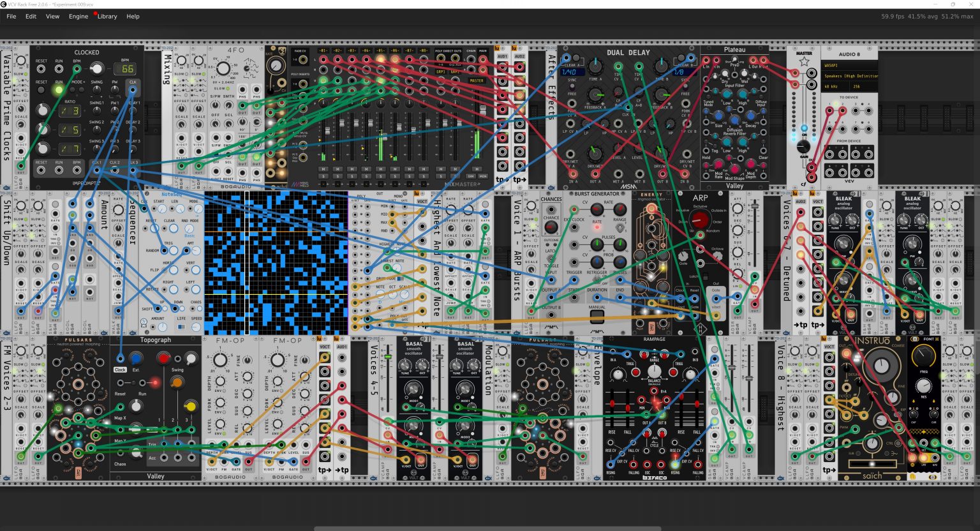Viewport: 980px width, 531px height.
Task: Open the 256 block size selector on Audio 8
Action: tap(864, 86)
